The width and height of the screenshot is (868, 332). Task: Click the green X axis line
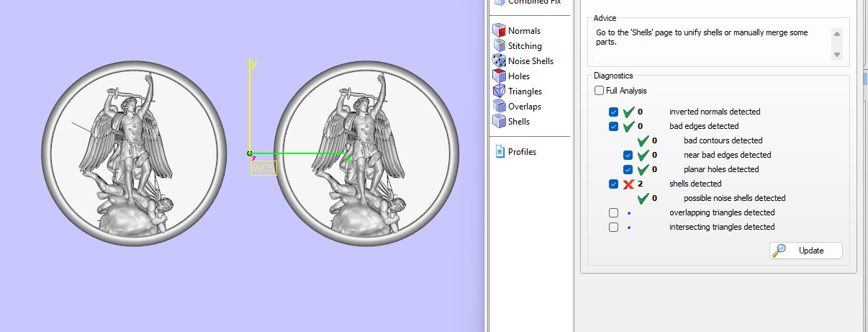click(x=299, y=153)
